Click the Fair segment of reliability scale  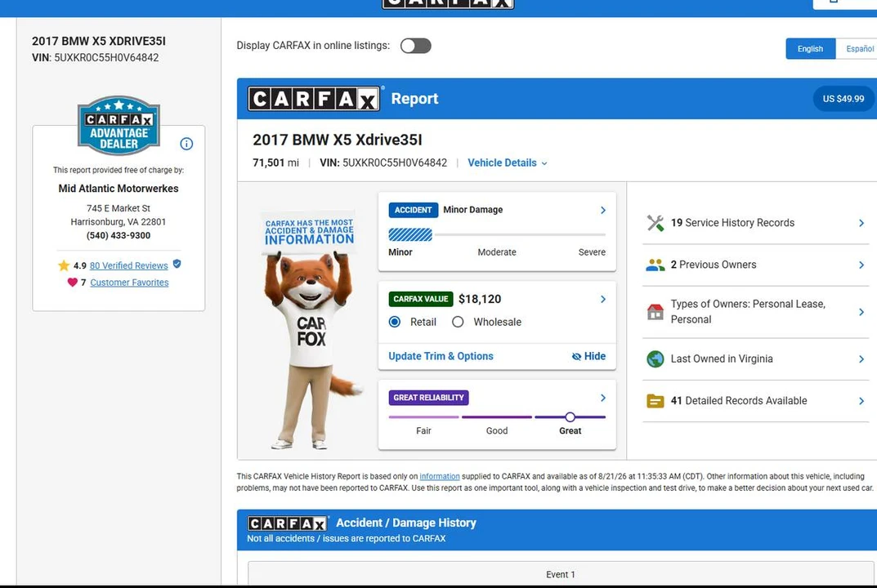[423, 417]
